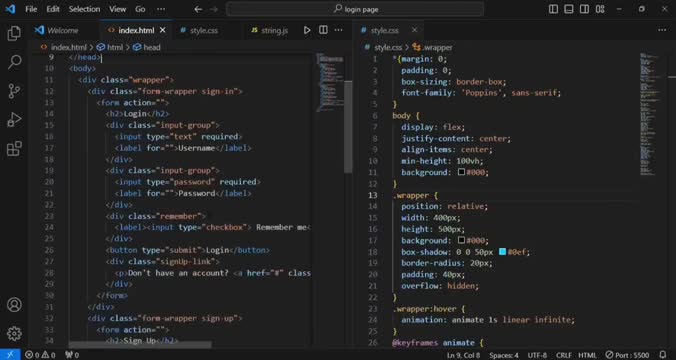Open more actions for the left editor group
676x360 pixels.
339,30
